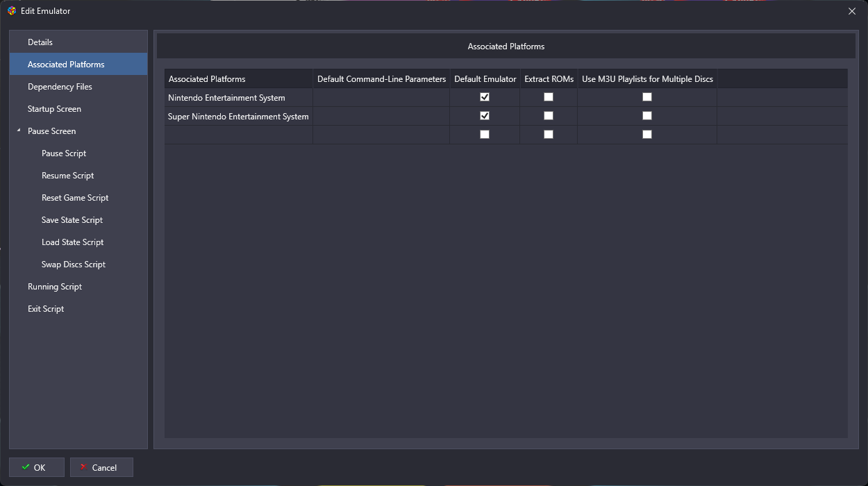868x486 pixels.
Task: Open the Resume Script page
Action: tap(78, 176)
